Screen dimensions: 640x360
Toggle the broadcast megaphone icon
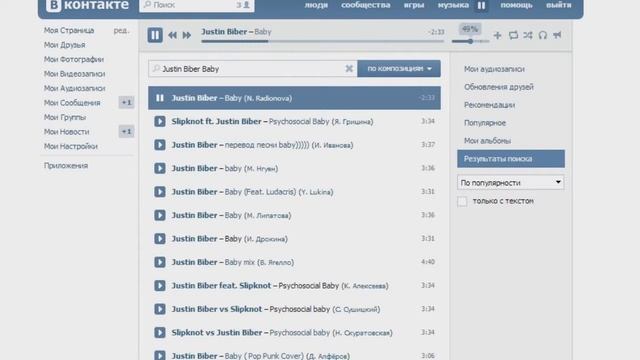click(557, 36)
